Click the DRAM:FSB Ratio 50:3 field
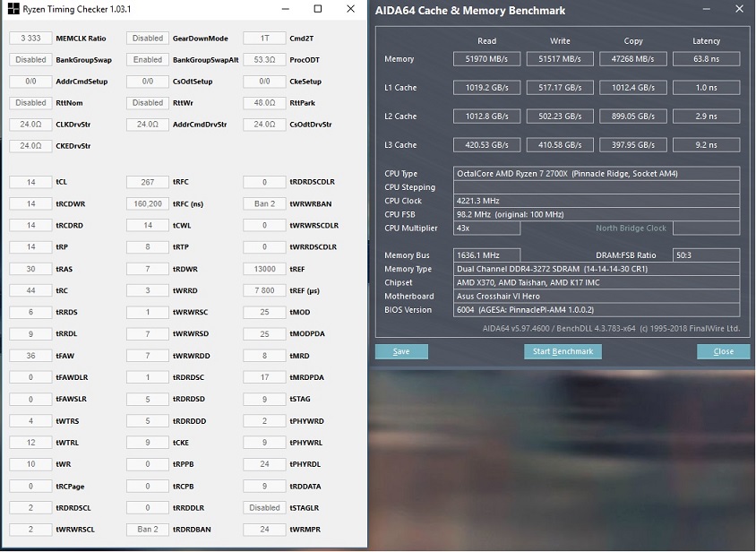The image size is (756, 552). pos(707,255)
